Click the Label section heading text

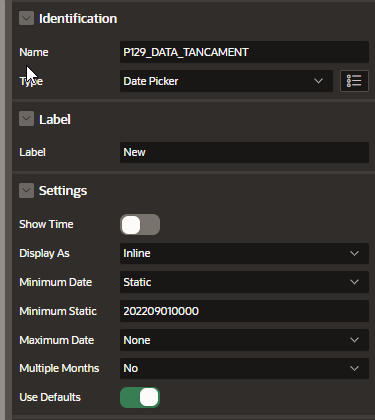(55, 119)
